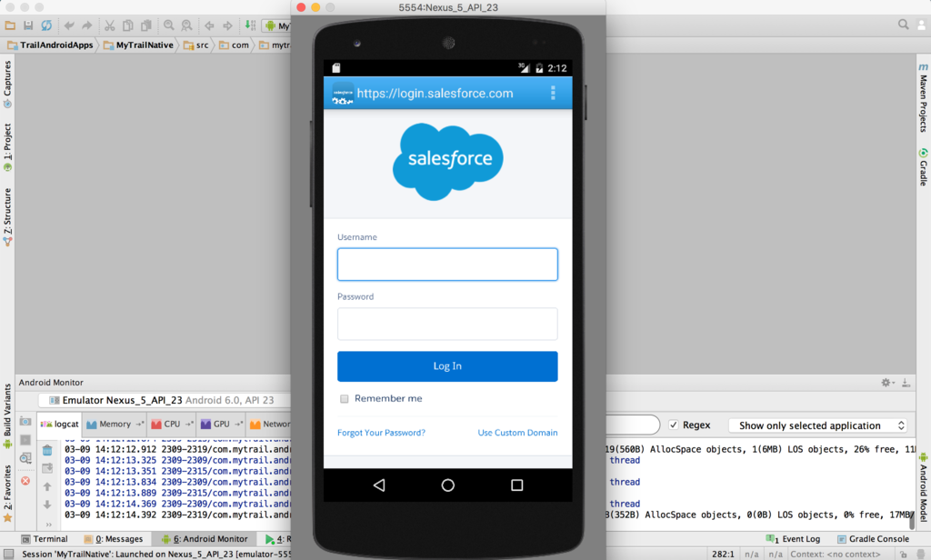This screenshot has width=931, height=560.
Task: Open the 2: Favorites side panel
Action: click(7, 493)
